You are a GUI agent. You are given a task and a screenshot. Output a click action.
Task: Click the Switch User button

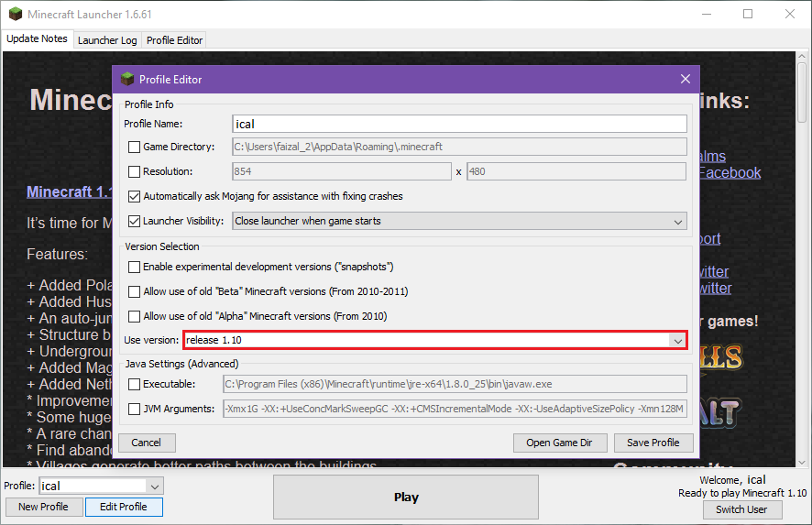(742, 509)
